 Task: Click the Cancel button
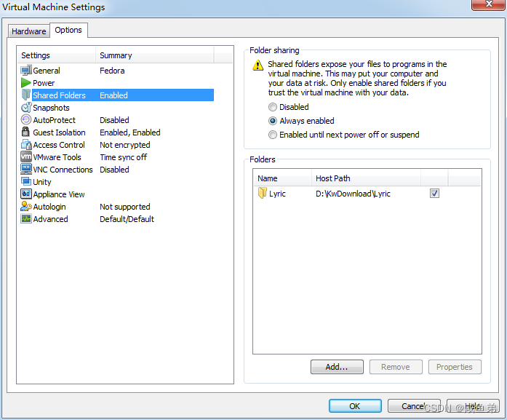414,406
